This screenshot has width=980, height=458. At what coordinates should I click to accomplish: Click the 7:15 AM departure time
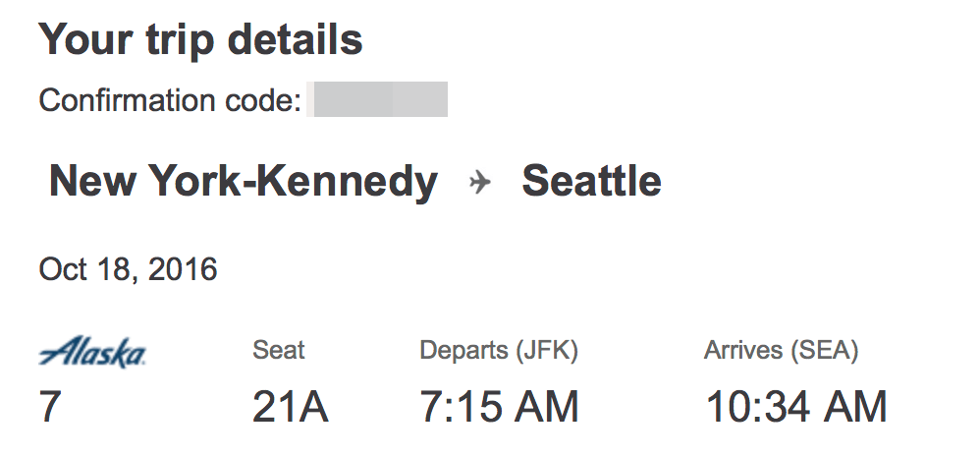(499, 407)
